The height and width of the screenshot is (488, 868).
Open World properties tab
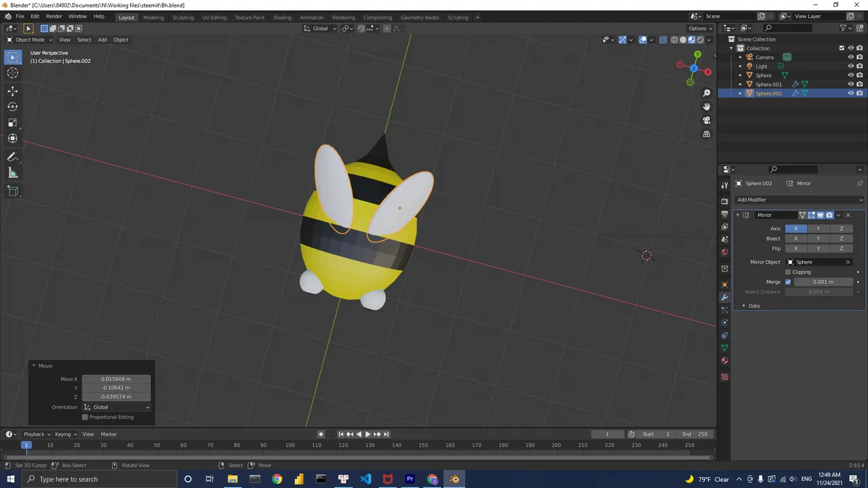(x=725, y=252)
